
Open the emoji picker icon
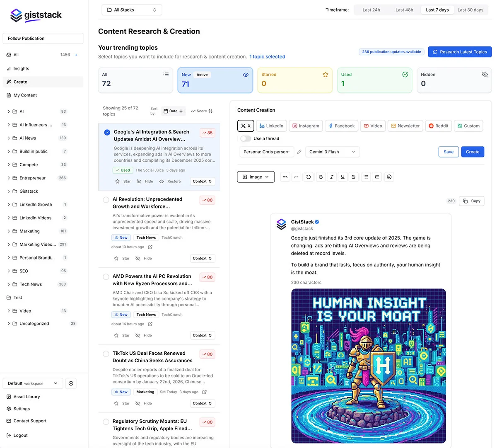click(x=389, y=177)
